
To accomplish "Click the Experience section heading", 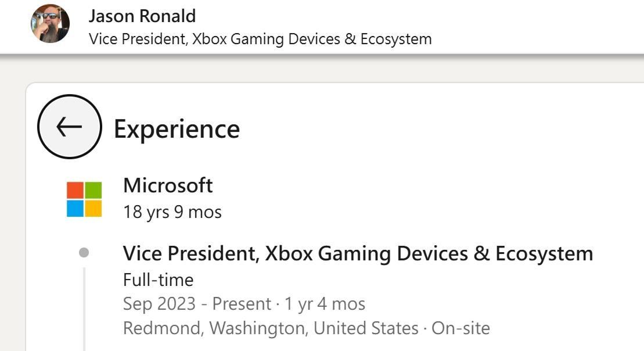I will [177, 128].
